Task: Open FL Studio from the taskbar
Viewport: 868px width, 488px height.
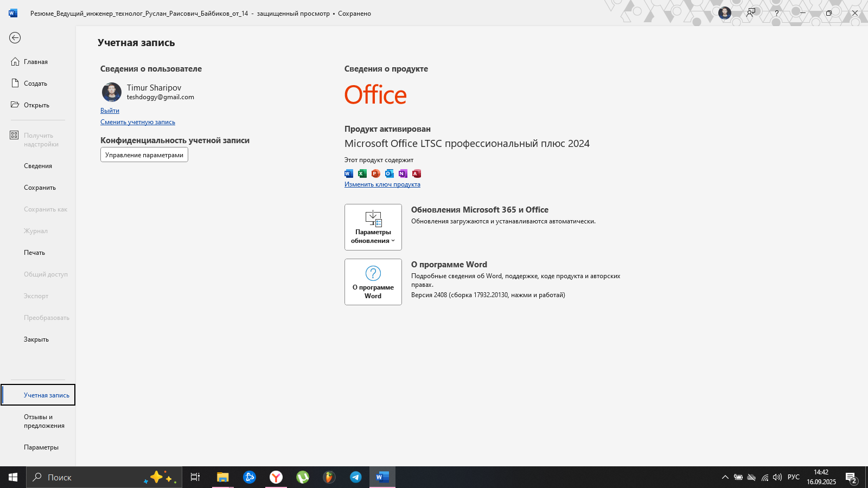Action: coord(329,477)
